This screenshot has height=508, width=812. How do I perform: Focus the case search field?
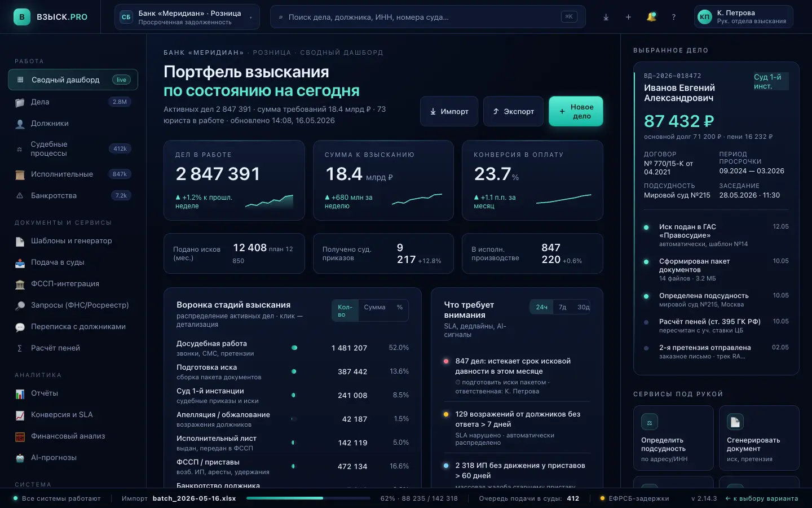[427, 17]
